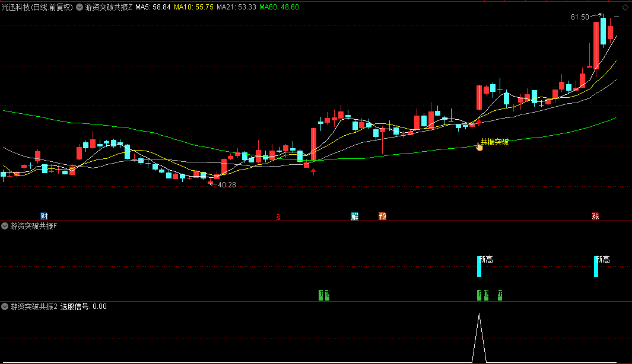The image size is (632, 364).
Task: Open the 财 financial info marker
Action: (44, 216)
